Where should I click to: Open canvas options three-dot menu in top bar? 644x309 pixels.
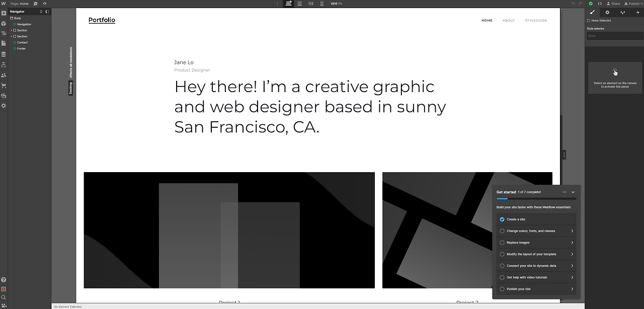click(x=277, y=4)
